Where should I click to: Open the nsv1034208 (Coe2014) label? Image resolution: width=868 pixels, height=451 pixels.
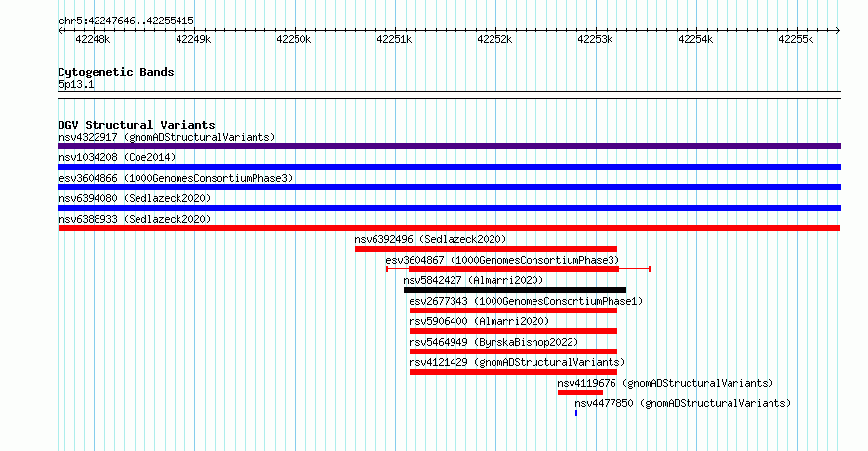[117, 157]
